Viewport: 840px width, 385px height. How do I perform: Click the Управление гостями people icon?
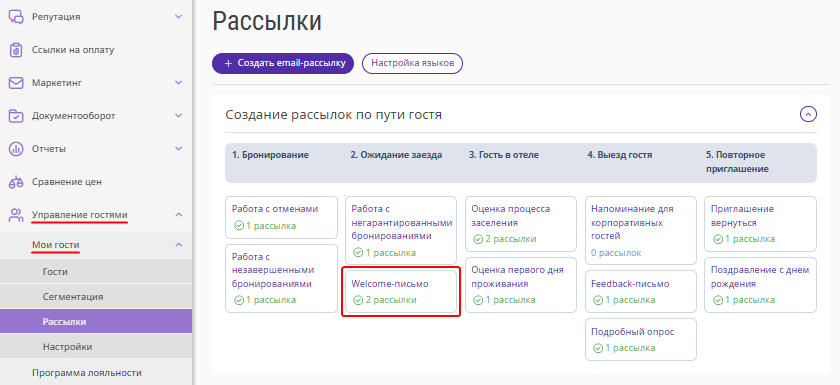[16, 215]
